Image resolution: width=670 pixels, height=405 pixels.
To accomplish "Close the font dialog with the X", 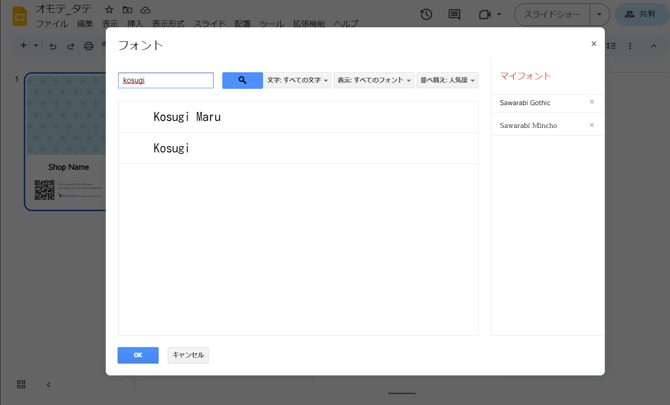I will point(593,44).
